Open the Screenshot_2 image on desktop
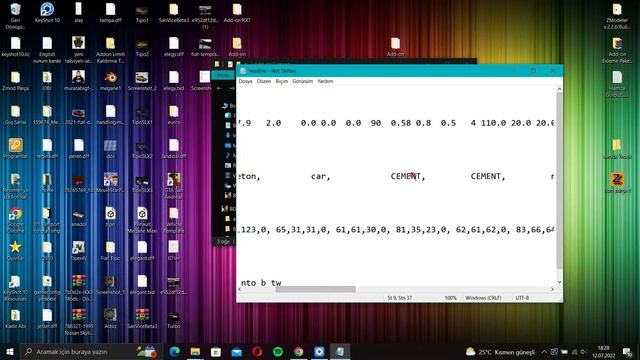This screenshot has width=640, height=360. pyautogui.click(x=142, y=81)
